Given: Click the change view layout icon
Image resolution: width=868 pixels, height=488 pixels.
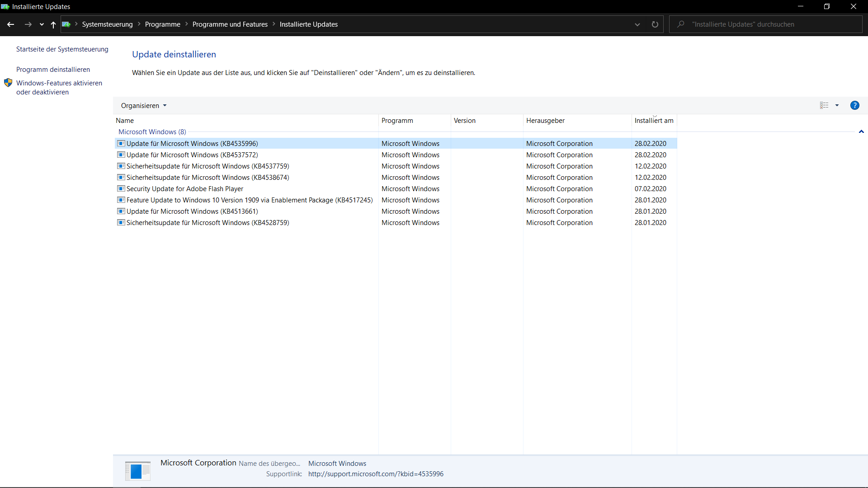Looking at the screenshot, I should pyautogui.click(x=824, y=105).
